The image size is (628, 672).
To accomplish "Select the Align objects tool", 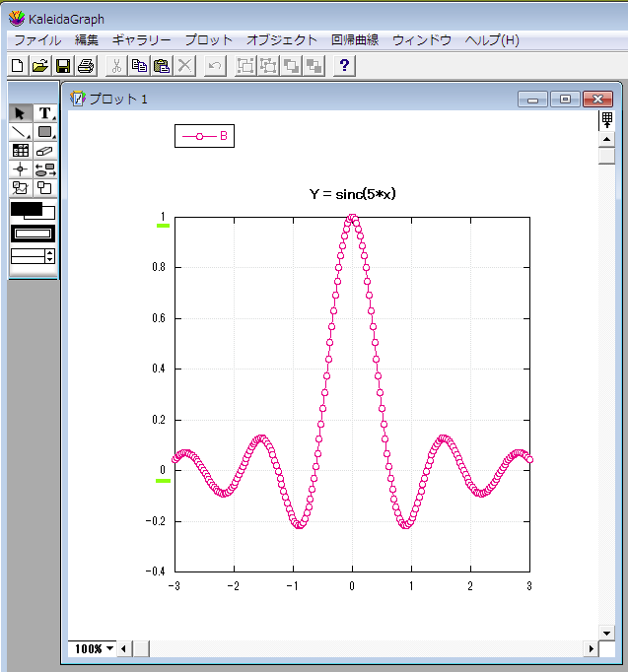I will pos(45,169).
